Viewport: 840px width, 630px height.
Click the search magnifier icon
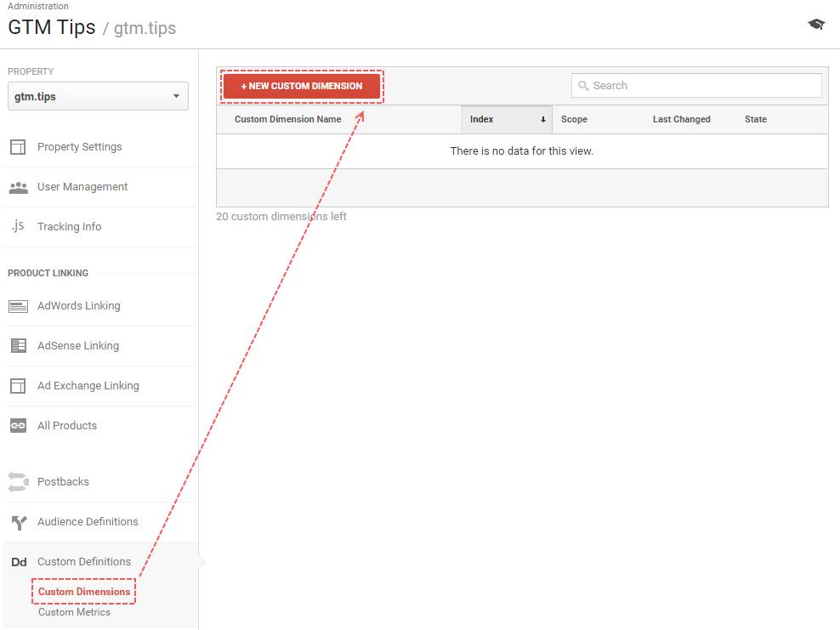583,86
